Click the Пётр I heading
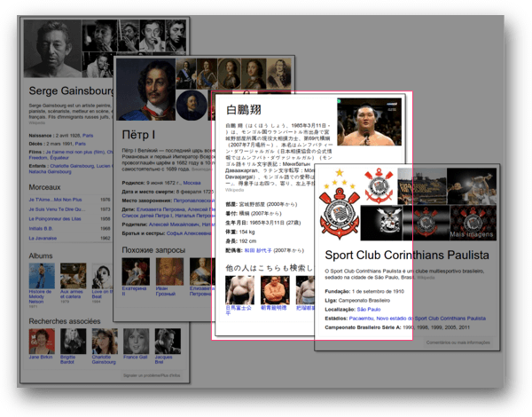Image resolution: width=532 pixels, height=417 pixels. 139,135
